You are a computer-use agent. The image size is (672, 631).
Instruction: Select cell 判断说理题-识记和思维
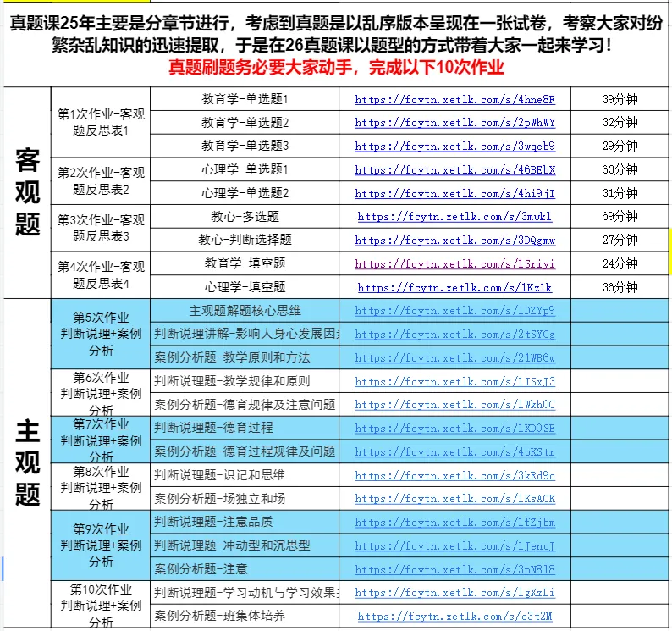coord(245,475)
